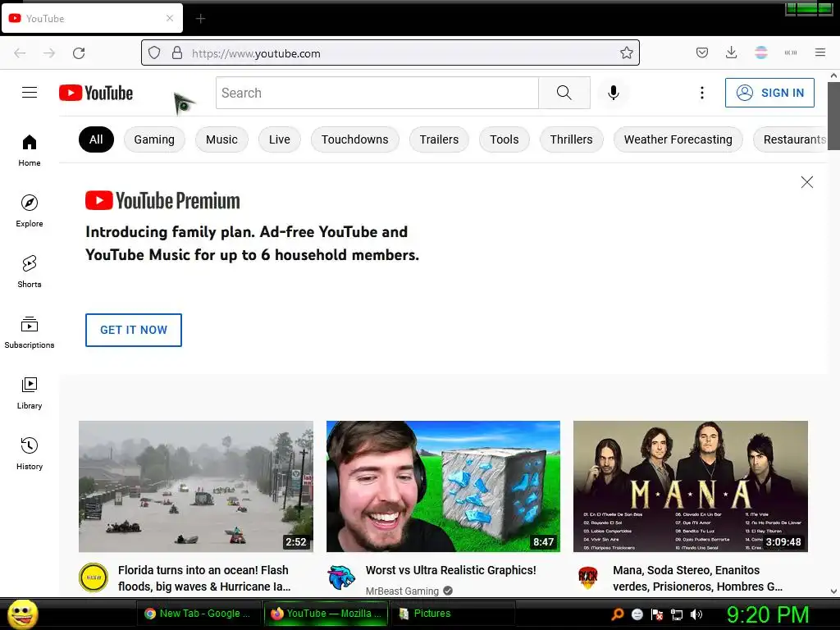Open the YouTube guide hamburger menu
The image size is (840, 630).
pyautogui.click(x=30, y=93)
